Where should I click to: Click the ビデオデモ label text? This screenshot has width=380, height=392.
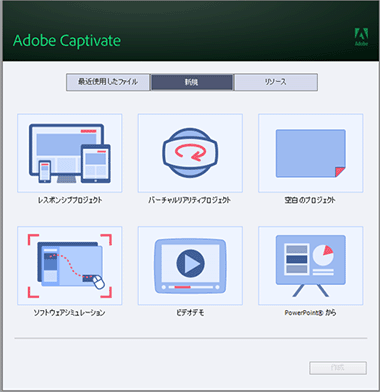pyautogui.click(x=190, y=313)
